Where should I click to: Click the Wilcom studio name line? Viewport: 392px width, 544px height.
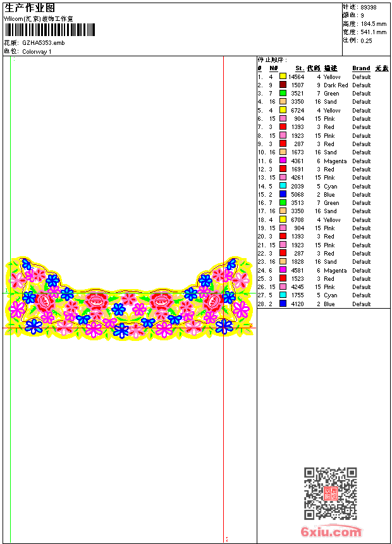(39, 19)
